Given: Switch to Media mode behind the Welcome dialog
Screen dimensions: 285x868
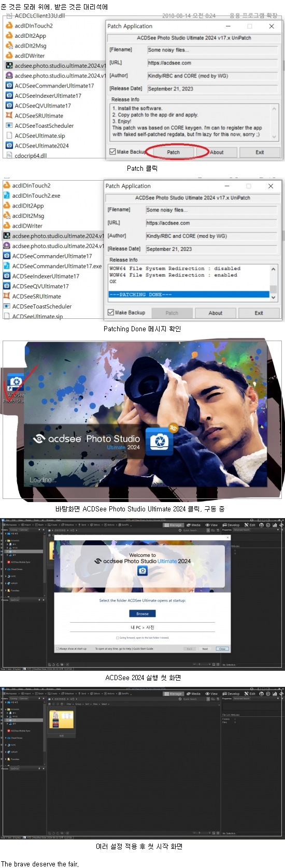Looking at the screenshot, I should click(x=193, y=525).
